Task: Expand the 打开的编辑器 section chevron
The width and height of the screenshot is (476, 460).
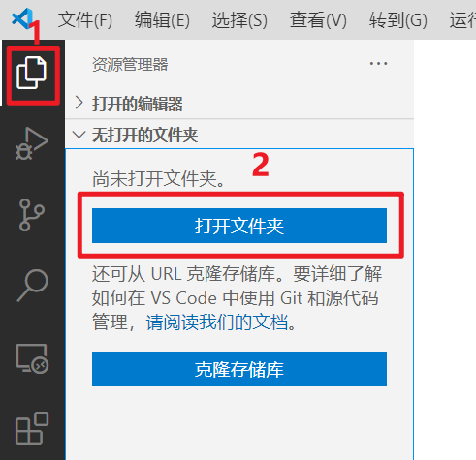Action: click(x=79, y=104)
